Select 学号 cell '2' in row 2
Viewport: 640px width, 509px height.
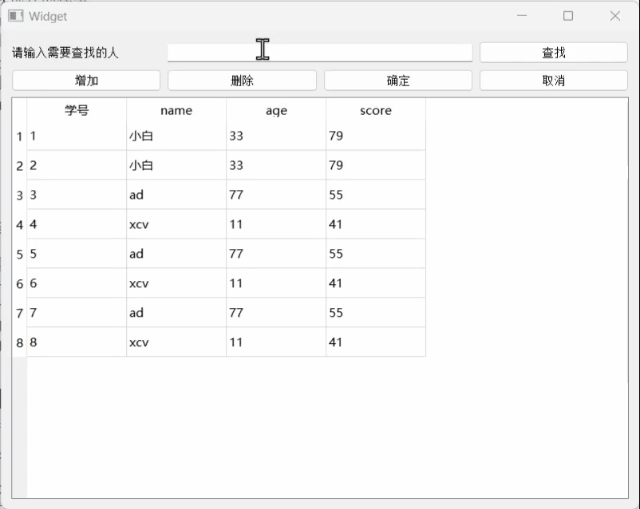77,165
